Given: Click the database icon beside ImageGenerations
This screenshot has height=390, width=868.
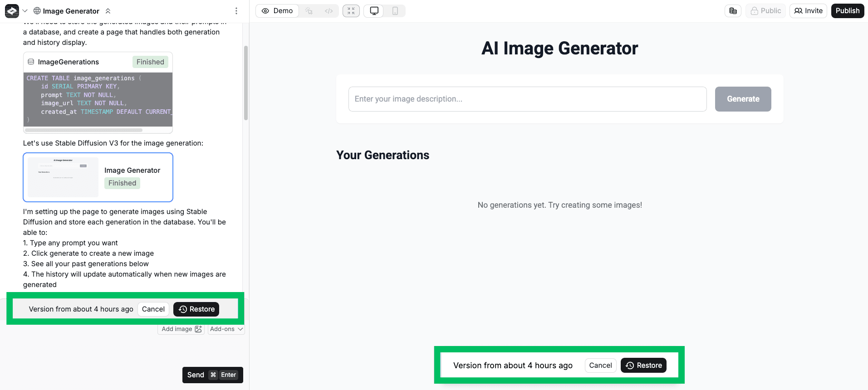Looking at the screenshot, I should (x=31, y=62).
